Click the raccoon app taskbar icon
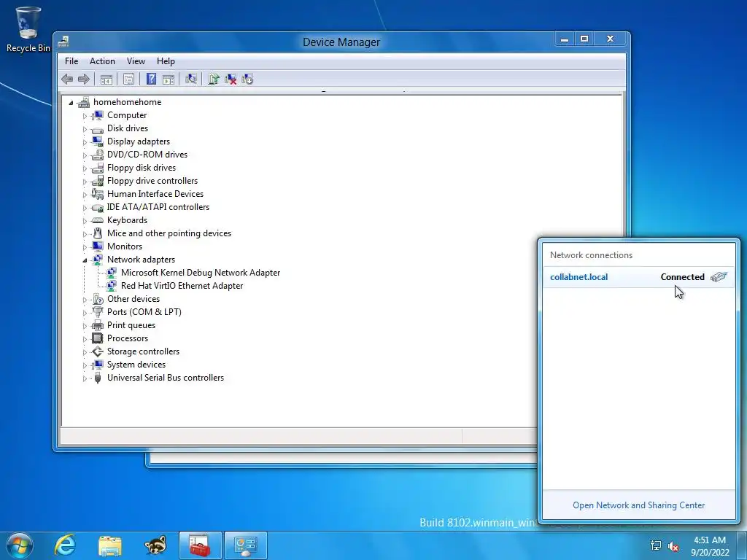Screen dimensions: 747x560 coord(155,545)
